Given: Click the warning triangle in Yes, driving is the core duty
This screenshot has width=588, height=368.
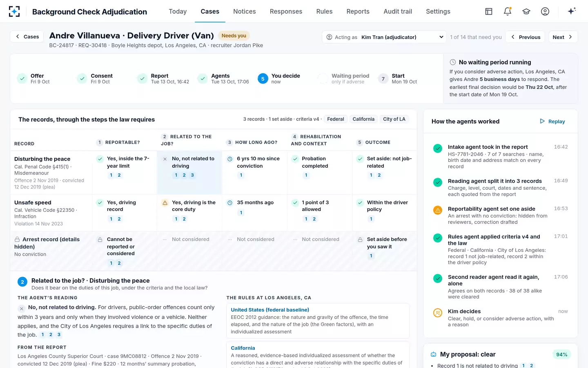Looking at the screenshot, I should [165, 203].
